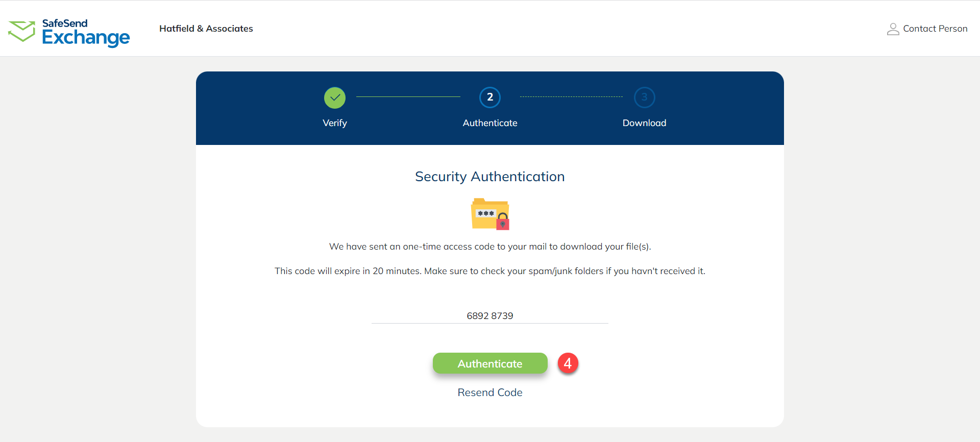The width and height of the screenshot is (980, 442).
Task: Click the Resend Code link
Action: click(489, 392)
